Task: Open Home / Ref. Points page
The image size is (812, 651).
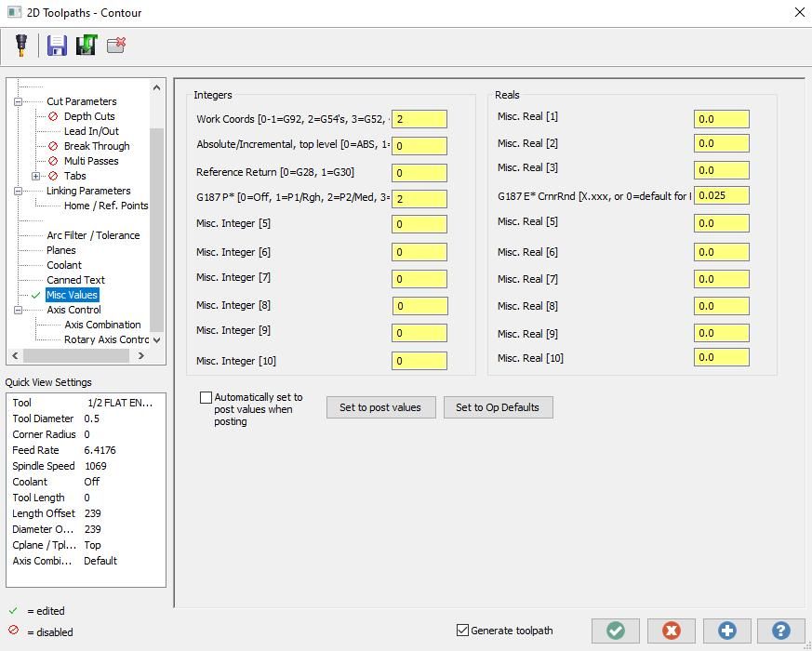Action: (x=106, y=206)
